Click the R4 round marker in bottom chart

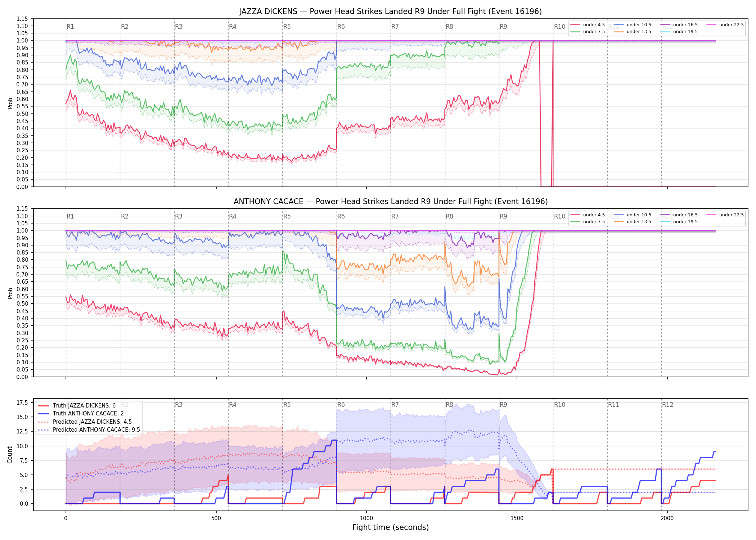[233, 405]
